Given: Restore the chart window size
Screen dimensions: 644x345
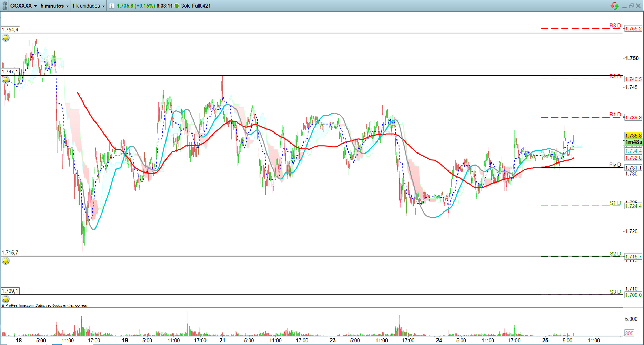Looking at the screenshot, I should pos(631,6).
